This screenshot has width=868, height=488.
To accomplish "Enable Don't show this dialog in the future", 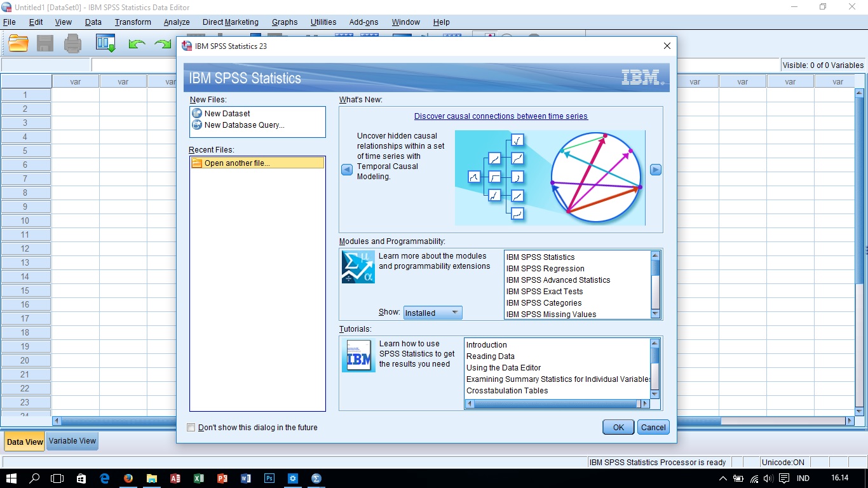I will [x=191, y=428].
